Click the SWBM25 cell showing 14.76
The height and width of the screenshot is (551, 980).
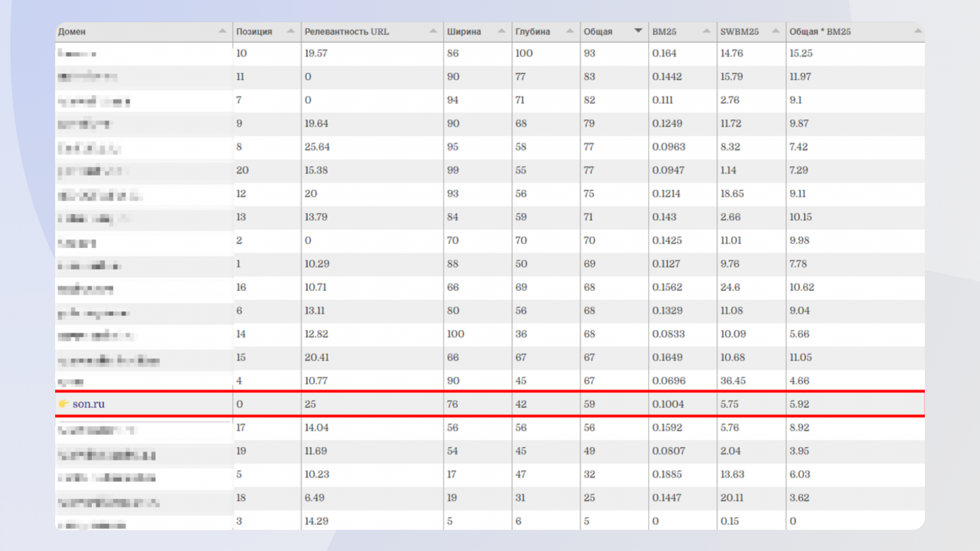tap(732, 53)
